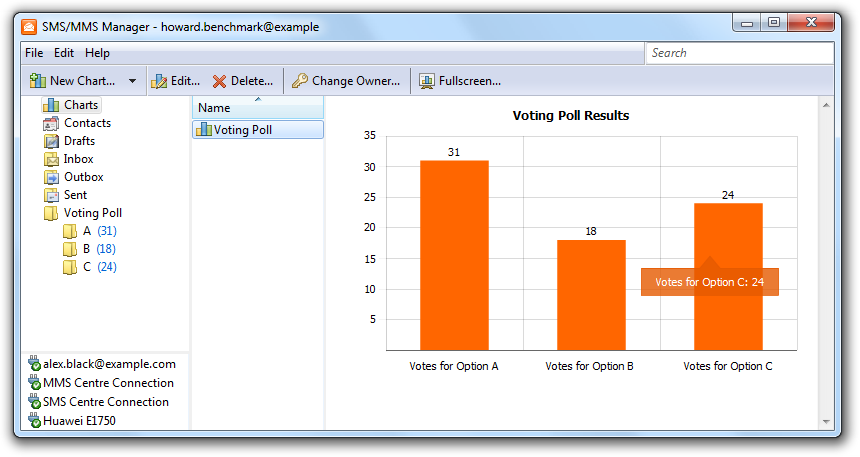Open the Inbox folder

[x=78, y=159]
